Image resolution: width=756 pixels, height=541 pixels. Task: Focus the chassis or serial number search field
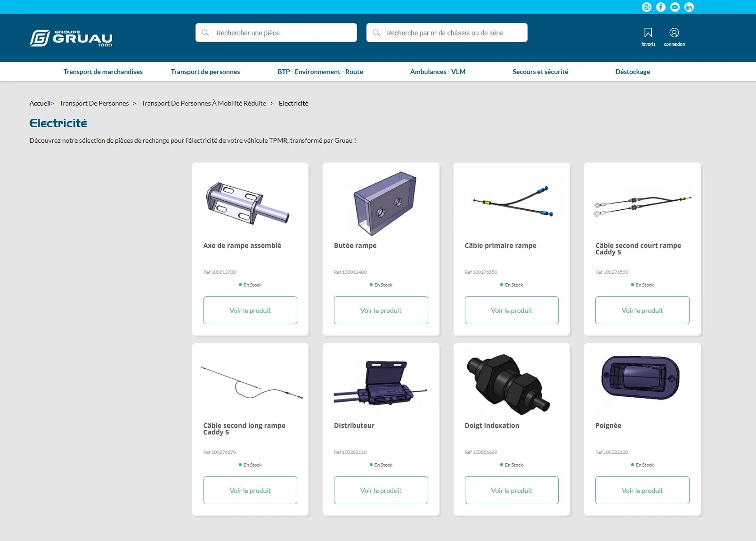click(x=452, y=33)
